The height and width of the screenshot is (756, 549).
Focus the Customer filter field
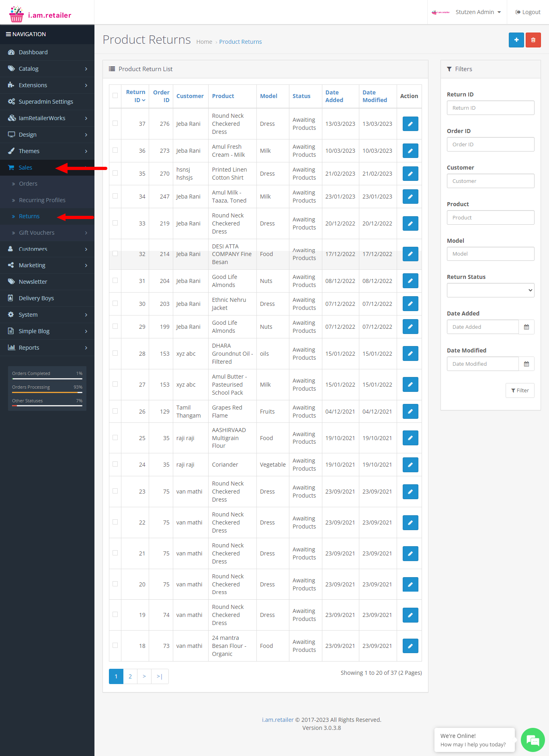click(x=490, y=181)
